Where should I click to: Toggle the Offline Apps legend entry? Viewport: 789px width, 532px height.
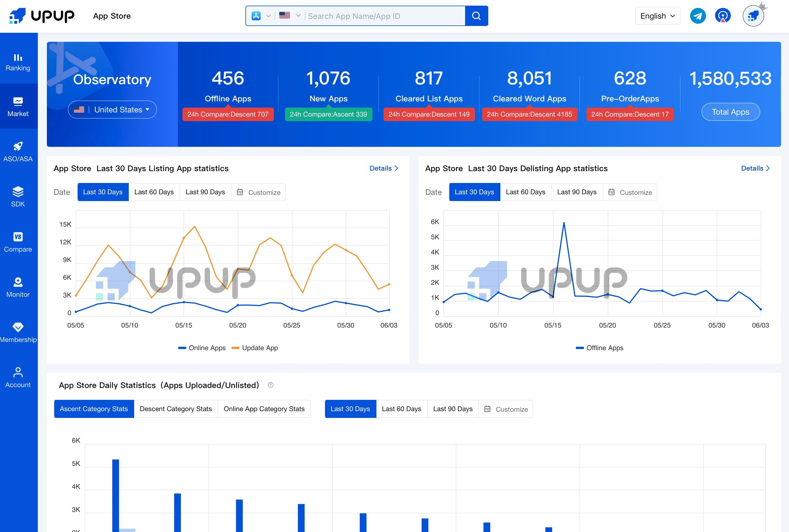[600, 348]
